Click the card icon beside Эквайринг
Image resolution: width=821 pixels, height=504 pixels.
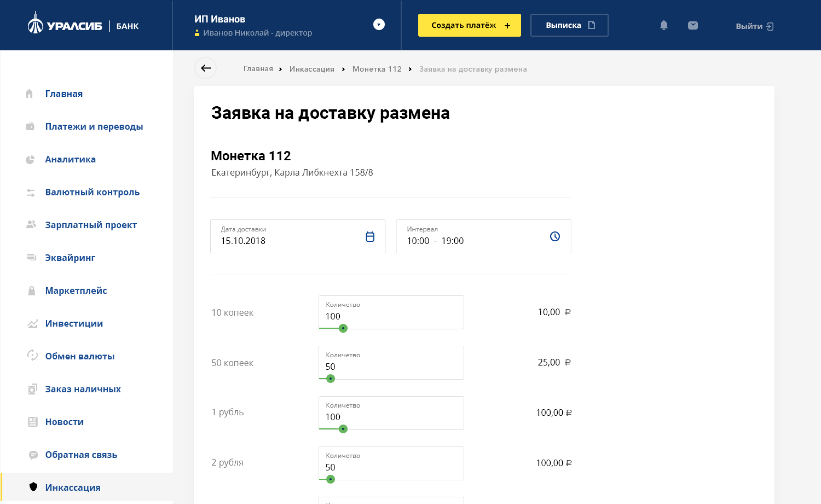point(31,257)
